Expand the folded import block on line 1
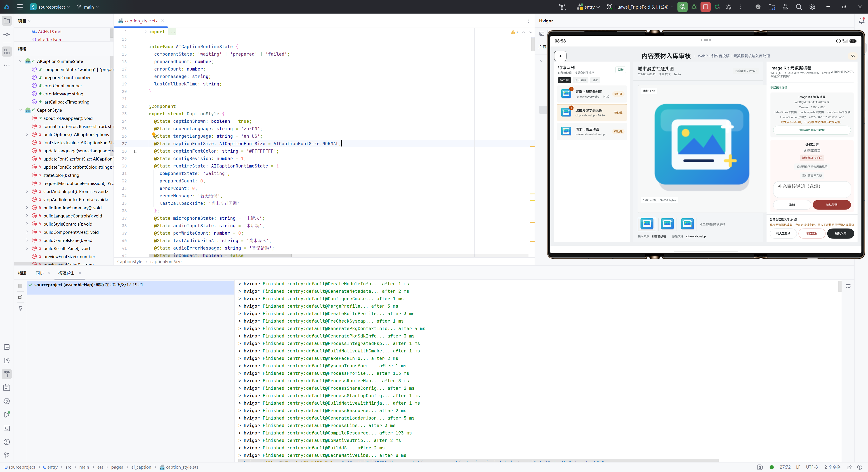Viewport: 868px width, 472px height. coord(146,32)
